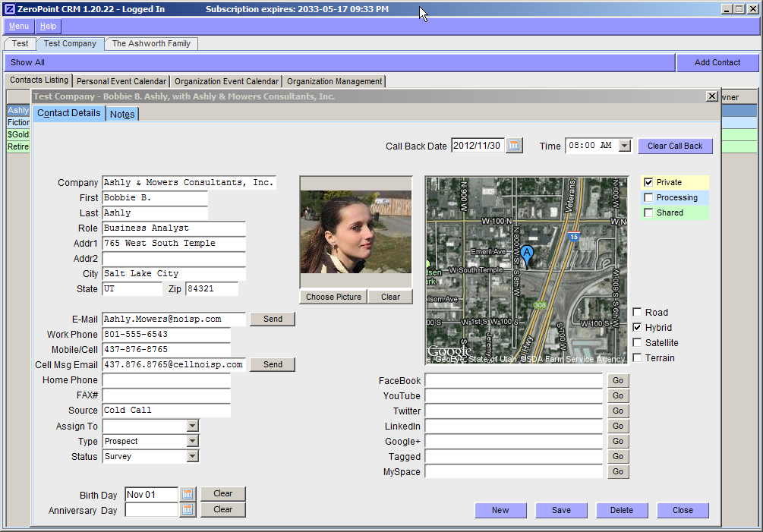Open the Menu menu
Image resolution: width=763 pixels, height=532 pixels.
[x=19, y=27]
